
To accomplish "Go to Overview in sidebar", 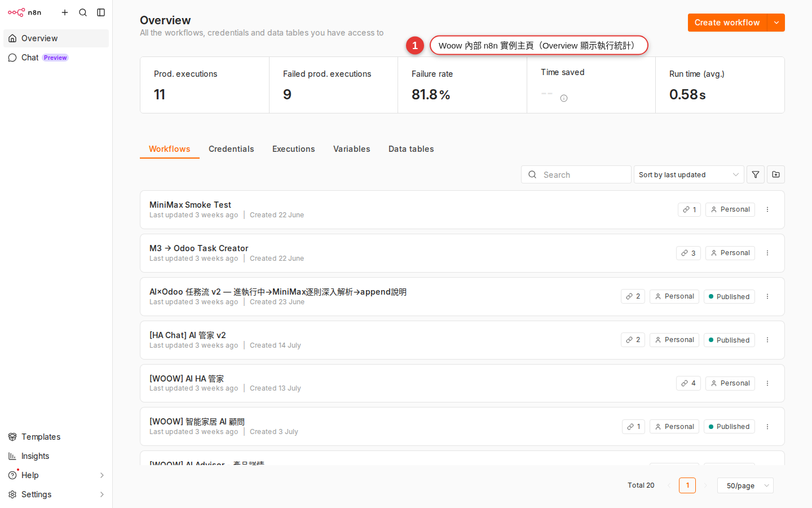I will tap(56, 38).
